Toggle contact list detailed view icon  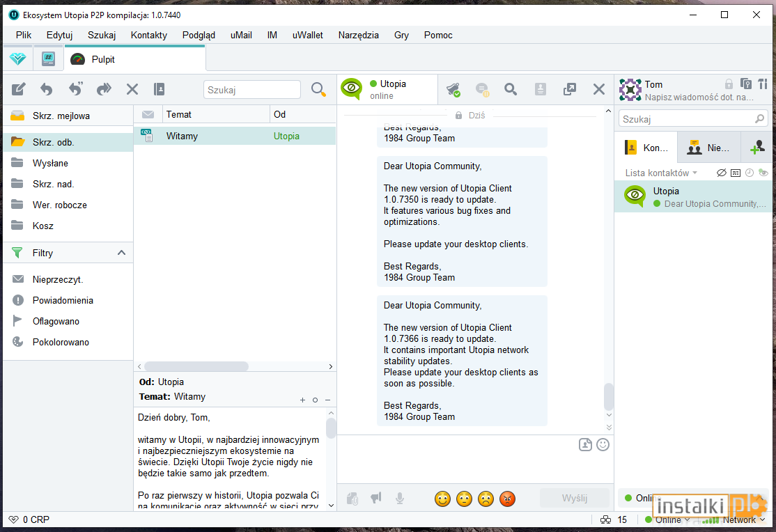736,173
